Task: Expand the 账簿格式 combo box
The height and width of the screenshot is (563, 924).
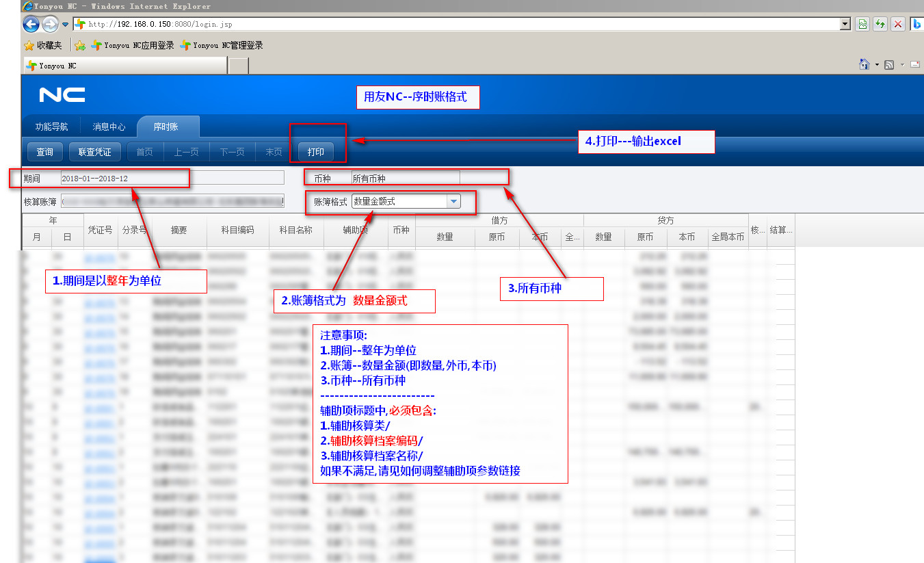Action: coord(453,201)
